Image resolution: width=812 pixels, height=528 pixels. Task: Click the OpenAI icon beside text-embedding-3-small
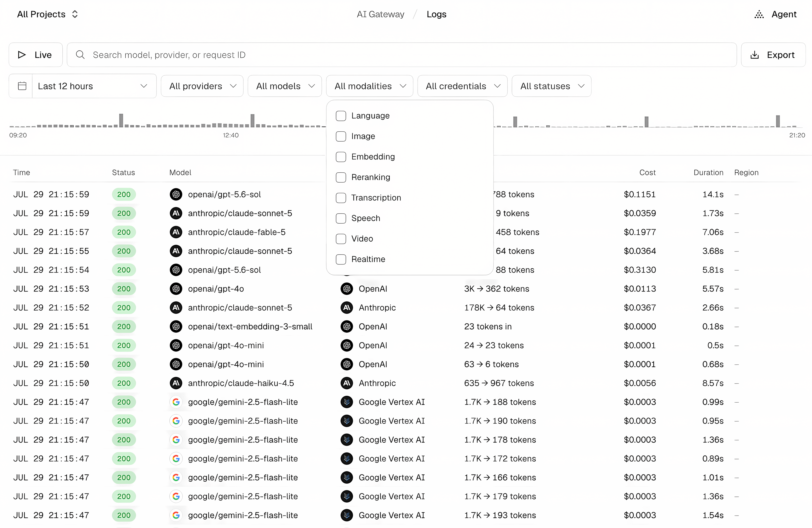[176, 327]
